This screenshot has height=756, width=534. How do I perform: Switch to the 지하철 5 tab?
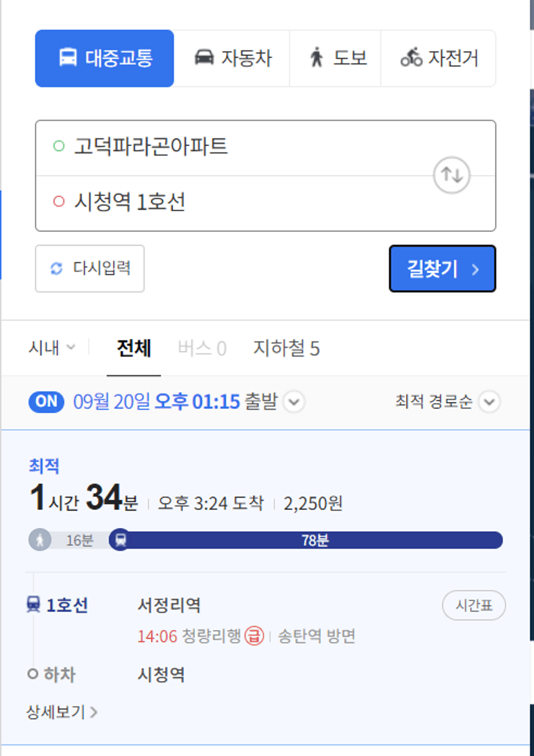pyautogui.click(x=286, y=348)
